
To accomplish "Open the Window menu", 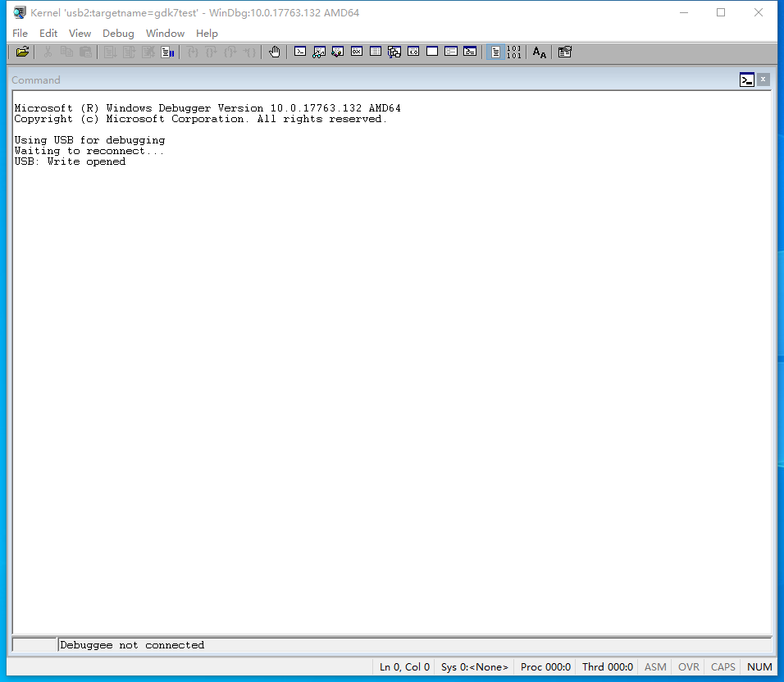I will click(x=165, y=34).
